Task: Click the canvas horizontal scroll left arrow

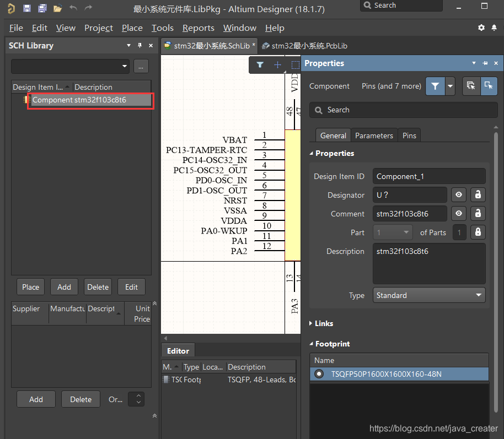Action: (165, 338)
